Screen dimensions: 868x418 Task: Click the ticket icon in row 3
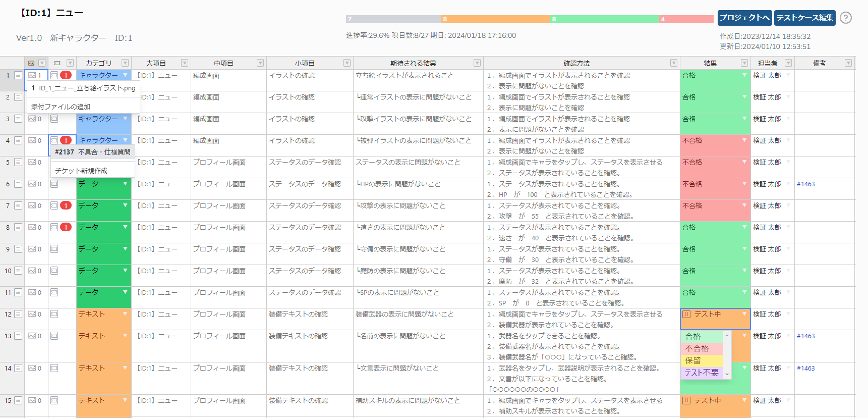pyautogui.click(x=54, y=119)
